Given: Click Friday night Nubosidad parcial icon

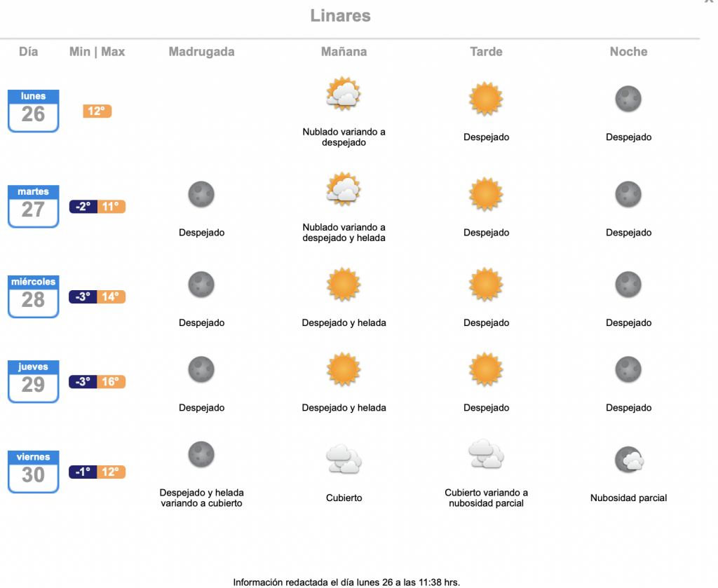Looking at the screenshot, I should pos(629,460).
